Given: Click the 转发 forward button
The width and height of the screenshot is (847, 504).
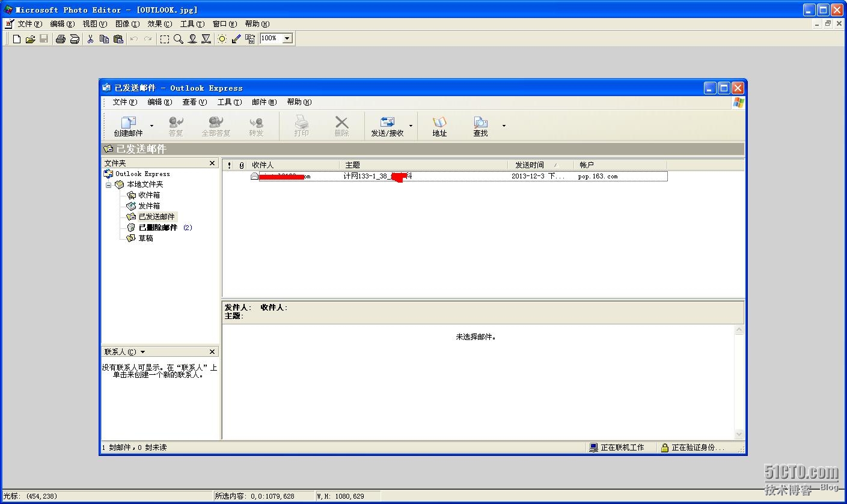Looking at the screenshot, I should (256, 126).
